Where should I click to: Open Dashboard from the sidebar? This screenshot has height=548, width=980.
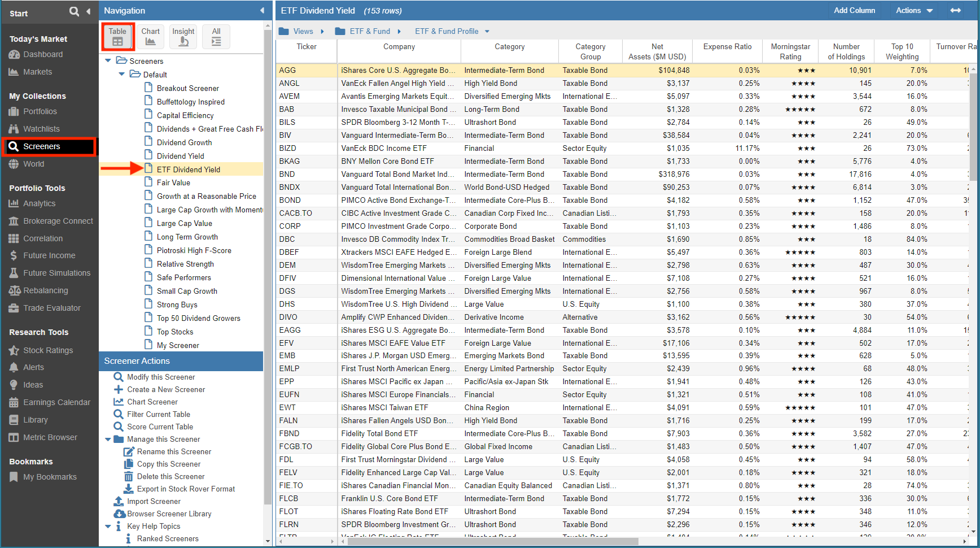click(x=43, y=54)
